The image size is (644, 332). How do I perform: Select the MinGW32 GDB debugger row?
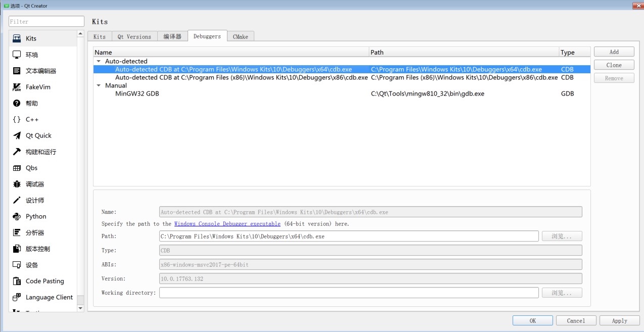tap(342, 93)
